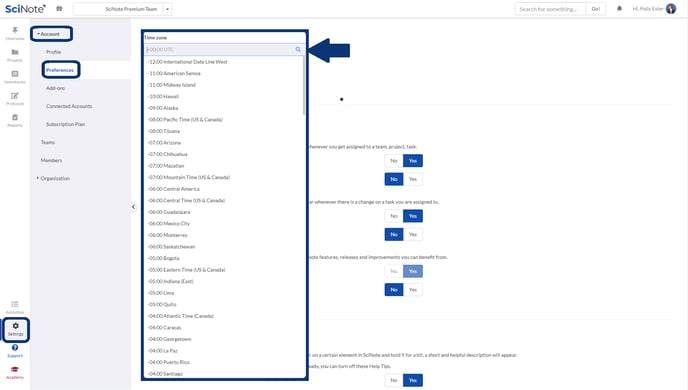Open the Protocols edit icon
Viewport: 688px width, 390px height.
click(x=15, y=96)
